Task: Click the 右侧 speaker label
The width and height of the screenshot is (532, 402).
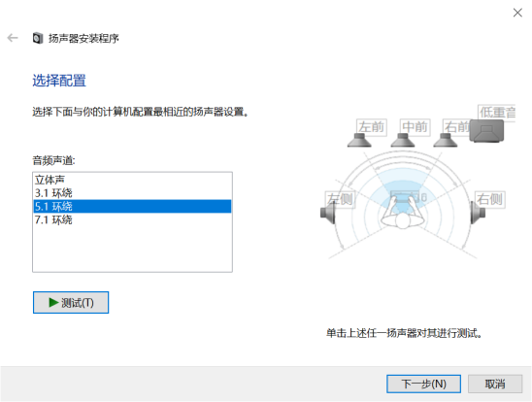Action: [x=489, y=199]
